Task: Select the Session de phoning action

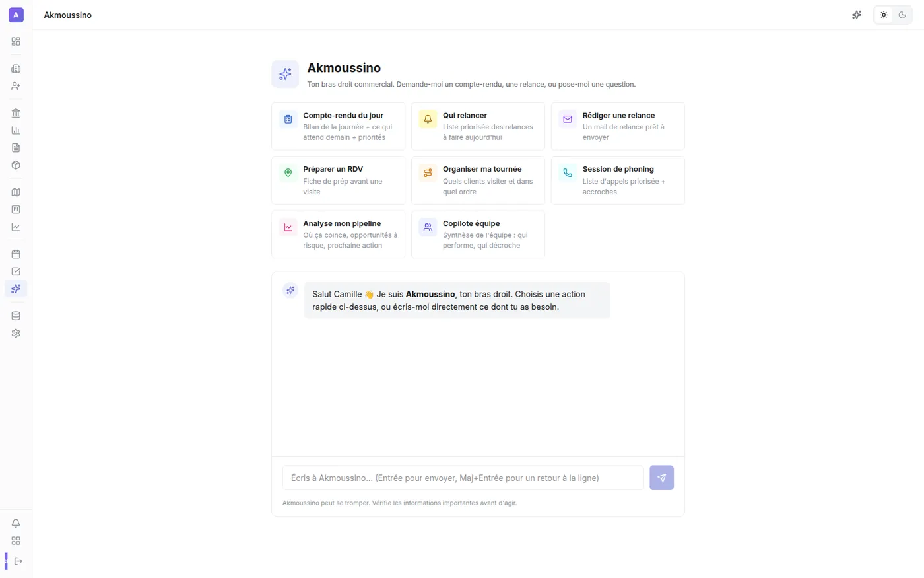Action: click(618, 180)
